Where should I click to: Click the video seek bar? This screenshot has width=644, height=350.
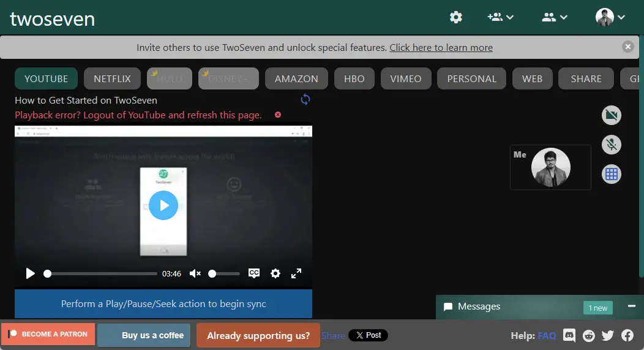(x=100, y=273)
